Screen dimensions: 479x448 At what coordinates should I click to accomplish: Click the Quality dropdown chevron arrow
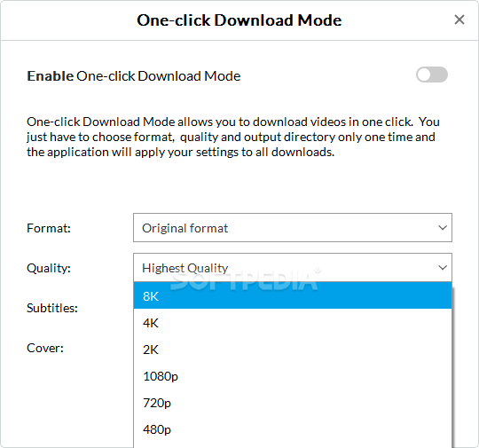443,268
